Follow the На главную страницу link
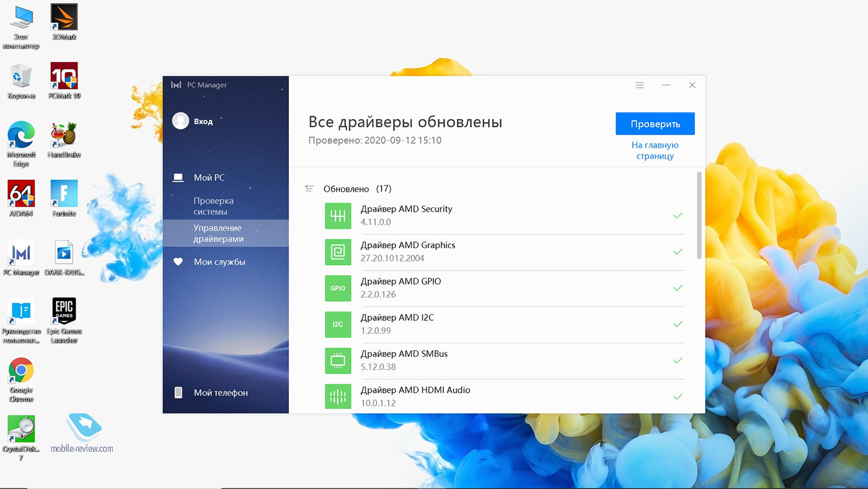The height and width of the screenshot is (489, 868). click(655, 151)
